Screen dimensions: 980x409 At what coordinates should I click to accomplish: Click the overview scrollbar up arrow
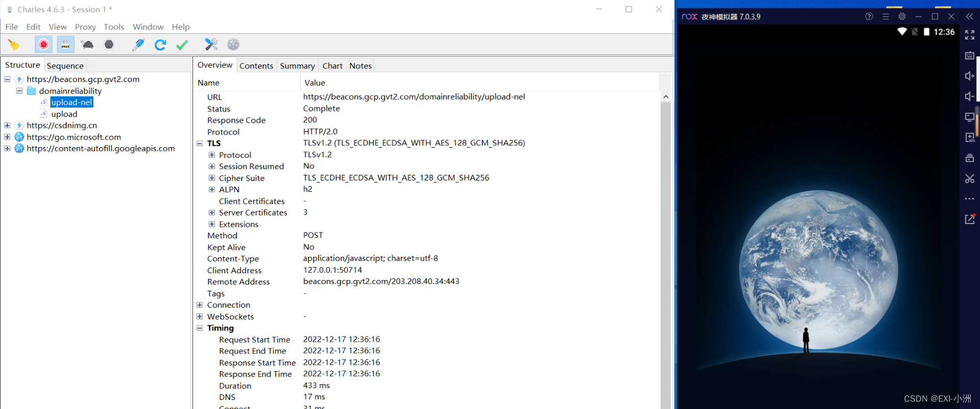tap(666, 97)
